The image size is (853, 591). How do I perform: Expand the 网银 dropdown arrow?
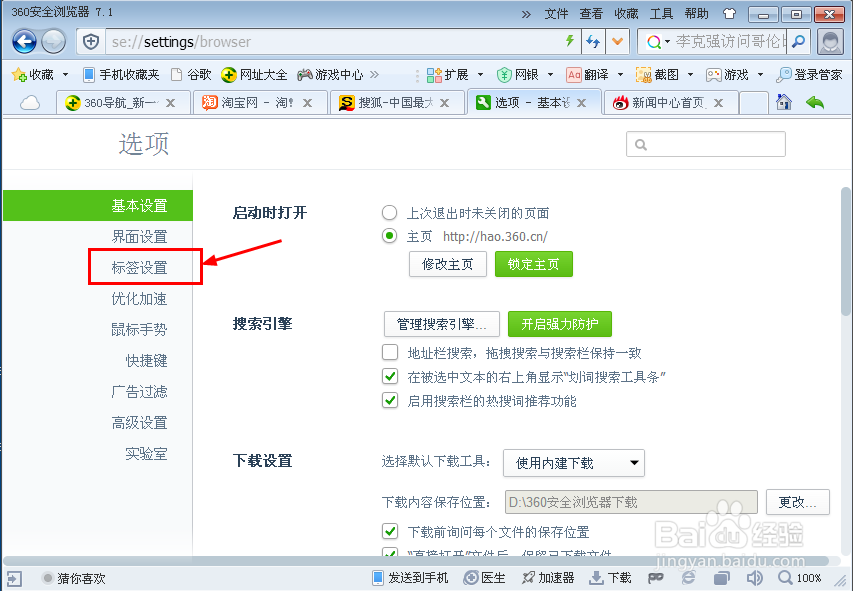tap(551, 75)
